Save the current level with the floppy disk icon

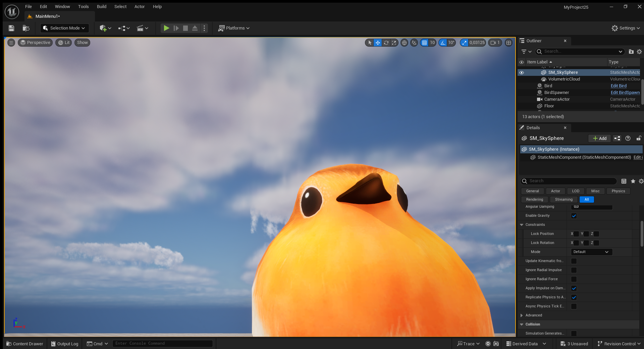tap(11, 28)
